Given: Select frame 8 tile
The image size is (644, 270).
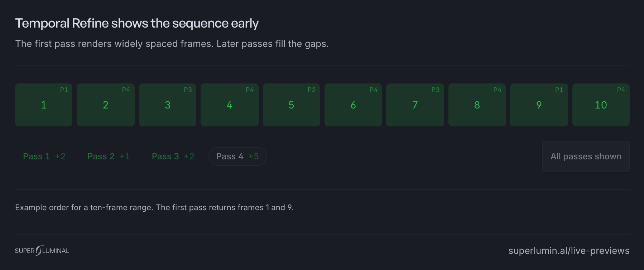Looking at the screenshot, I should coord(477,105).
